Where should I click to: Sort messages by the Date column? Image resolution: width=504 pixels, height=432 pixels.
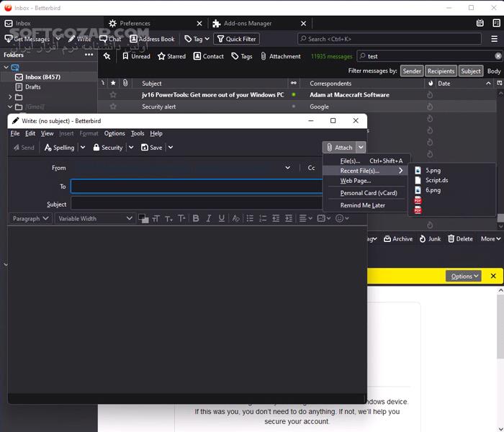tap(463, 84)
